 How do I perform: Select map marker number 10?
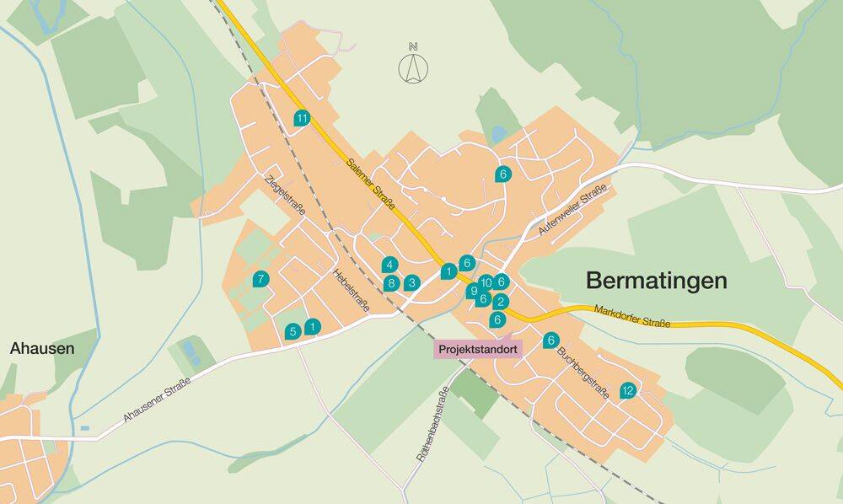[486, 282]
